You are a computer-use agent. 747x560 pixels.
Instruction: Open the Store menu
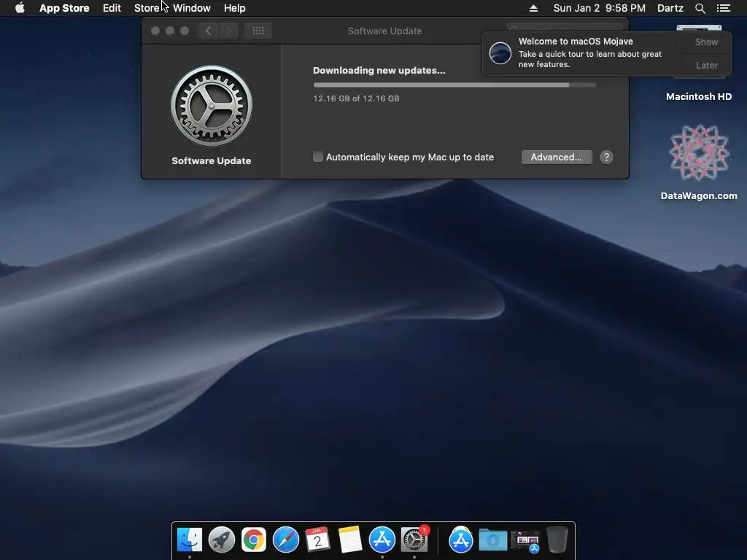coord(147,8)
